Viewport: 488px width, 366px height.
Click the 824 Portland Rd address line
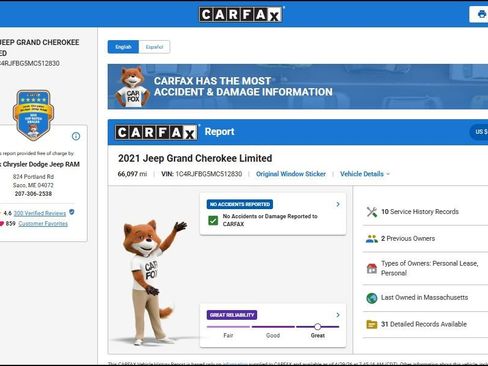(33, 177)
